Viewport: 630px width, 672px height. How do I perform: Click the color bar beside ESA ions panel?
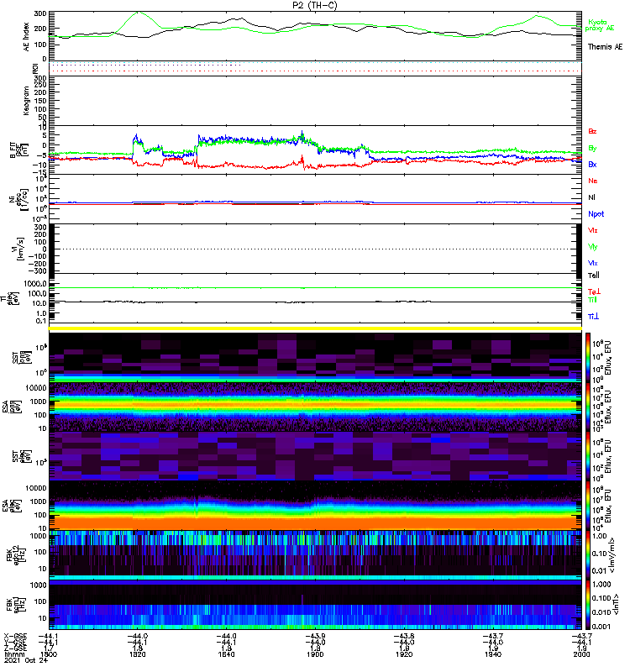click(588, 407)
